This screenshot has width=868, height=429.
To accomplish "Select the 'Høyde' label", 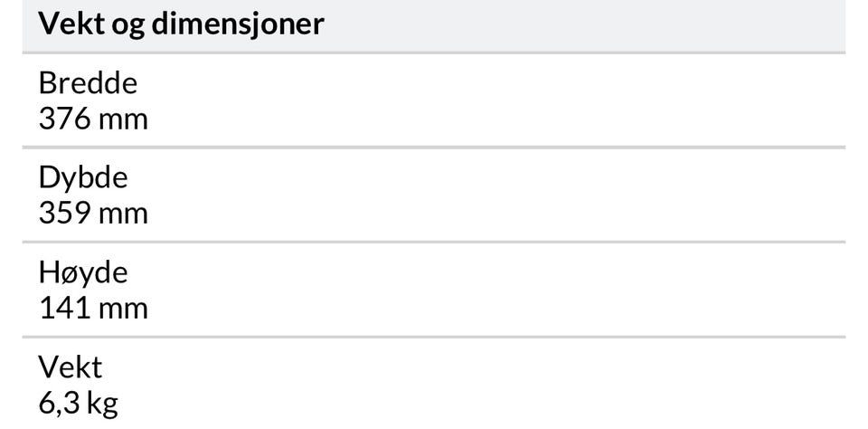I will 83,272.
